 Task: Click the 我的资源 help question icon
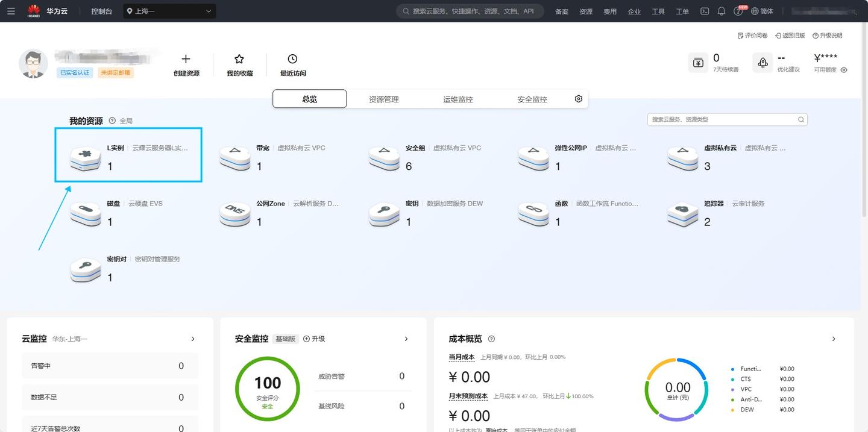coord(112,121)
